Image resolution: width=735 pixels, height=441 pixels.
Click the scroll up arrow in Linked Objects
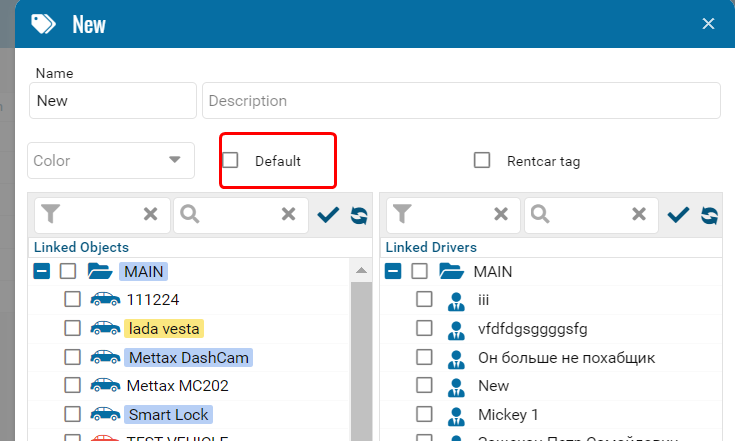tap(360, 271)
